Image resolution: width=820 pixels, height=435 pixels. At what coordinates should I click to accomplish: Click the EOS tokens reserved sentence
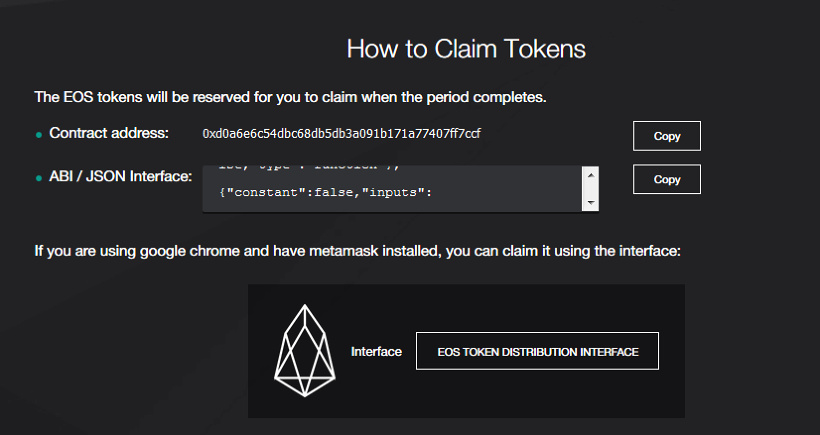coord(290,98)
